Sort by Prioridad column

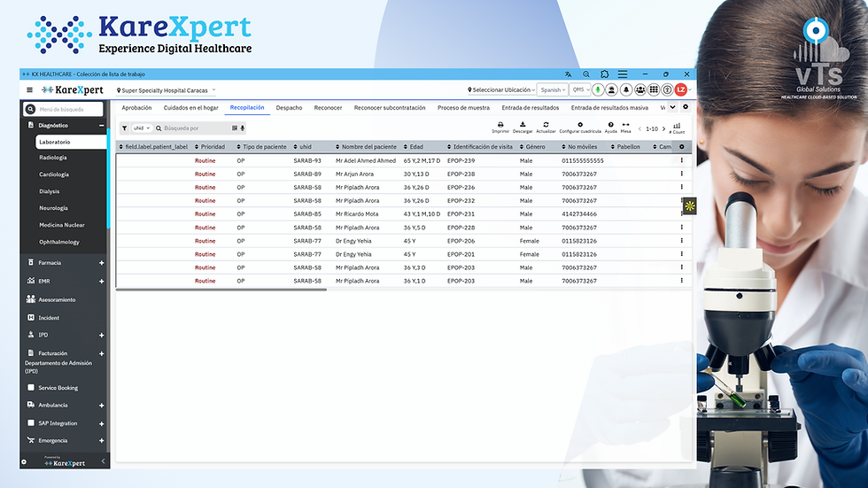210,147
